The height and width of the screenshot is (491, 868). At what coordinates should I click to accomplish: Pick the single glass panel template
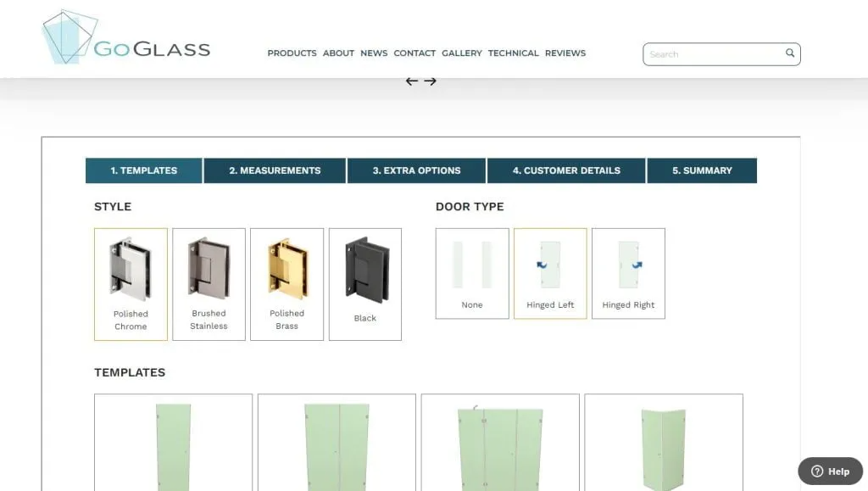173,443
